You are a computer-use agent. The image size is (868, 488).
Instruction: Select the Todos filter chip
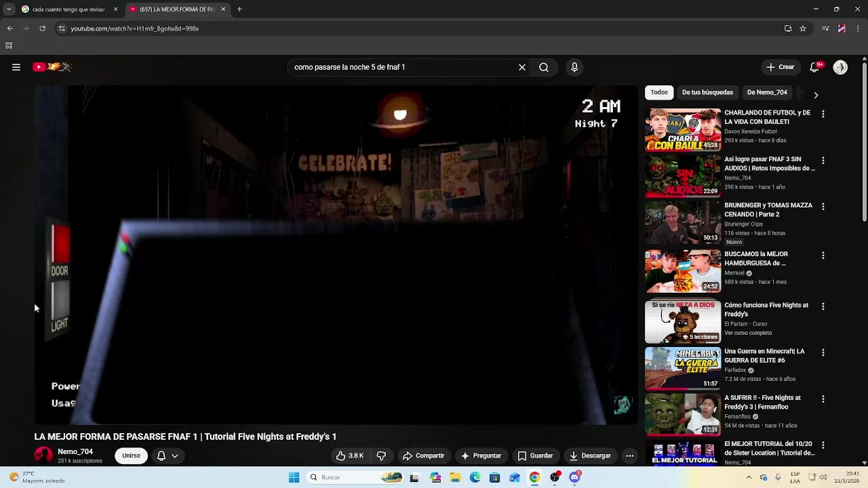[x=659, y=92]
